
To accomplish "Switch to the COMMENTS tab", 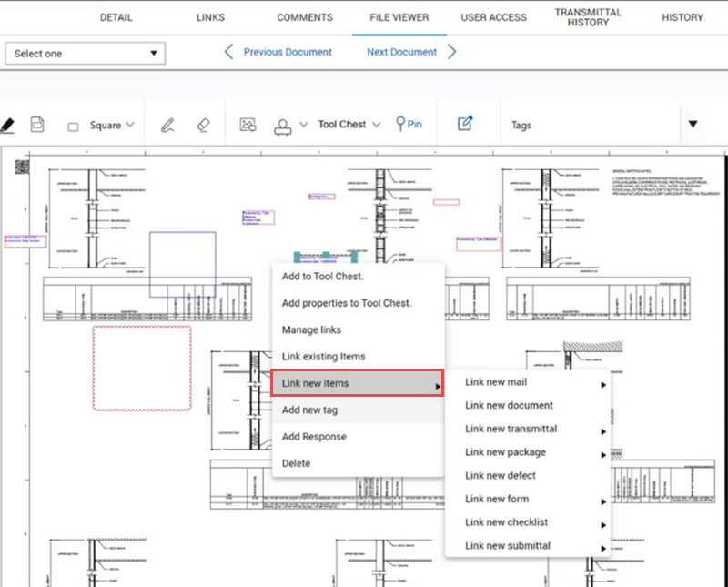I will click(x=305, y=17).
